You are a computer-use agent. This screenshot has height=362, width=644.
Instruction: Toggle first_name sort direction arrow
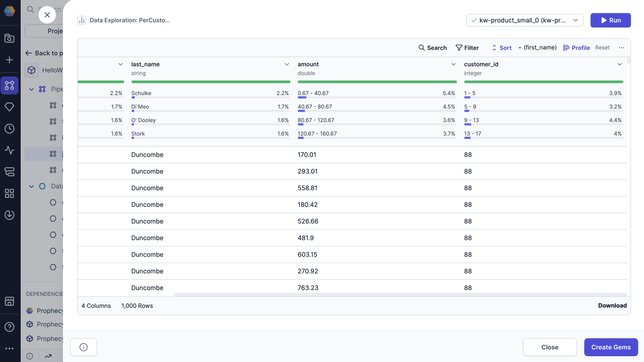coord(520,47)
